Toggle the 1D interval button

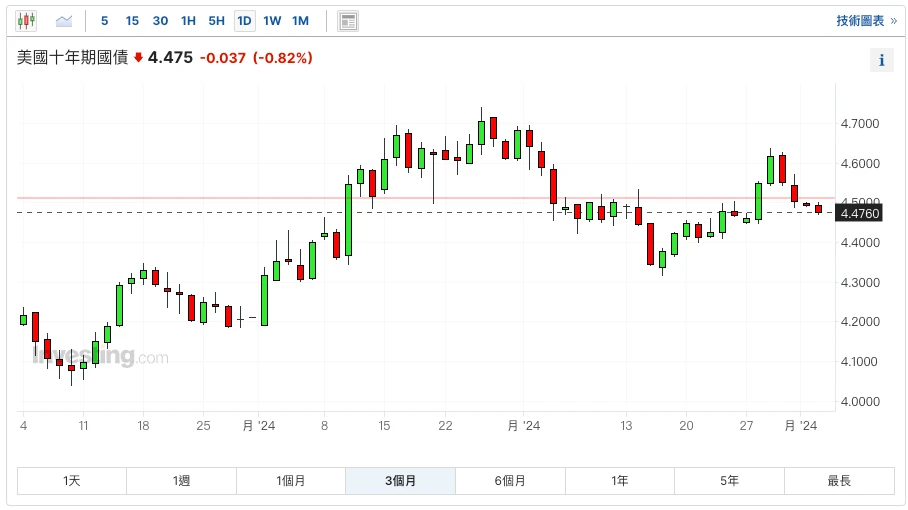point(244,21)
